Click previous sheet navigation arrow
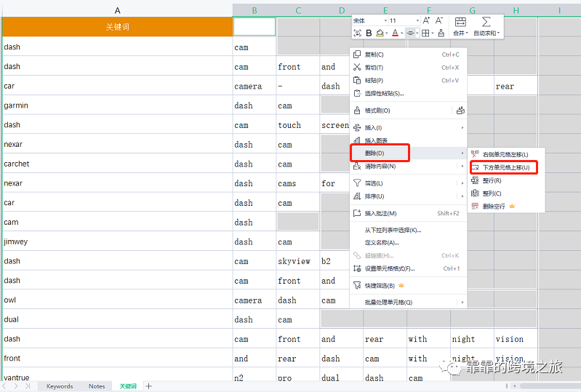This screenshot has width=581, height=392. 4,386
